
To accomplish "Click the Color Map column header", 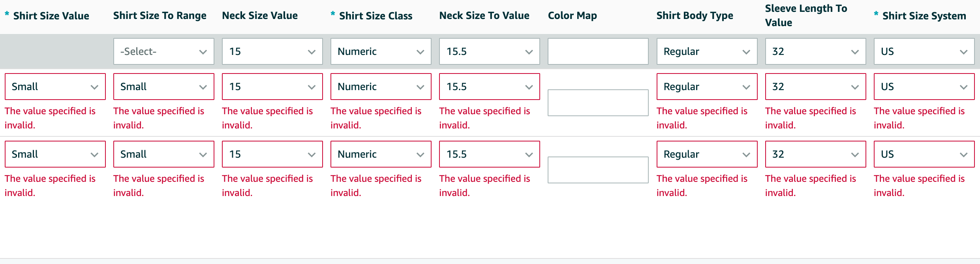I will point(572,16).
